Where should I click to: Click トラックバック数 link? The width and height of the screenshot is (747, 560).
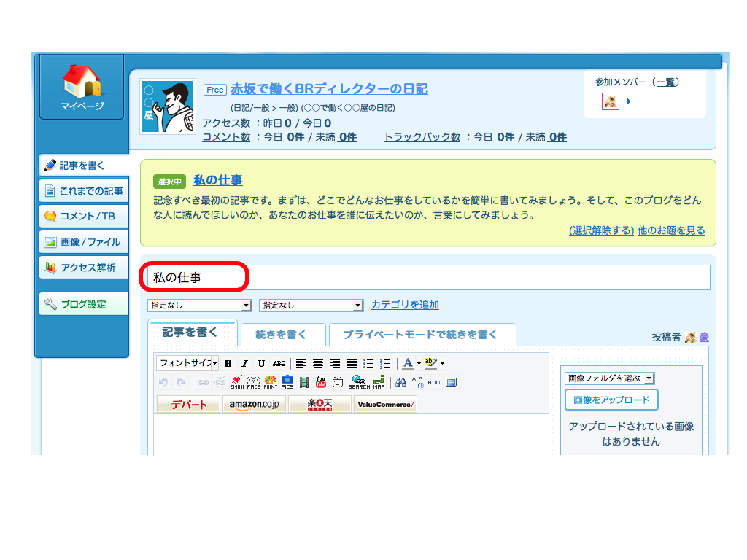click(422, 137)
